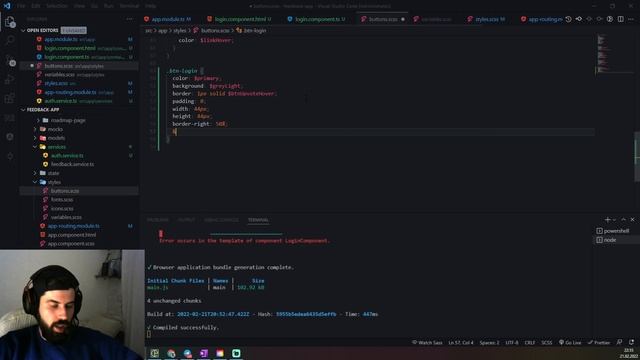Click the Prettier status bar item
The height and width of the screenshot is (360, 640).
[599, 343]
